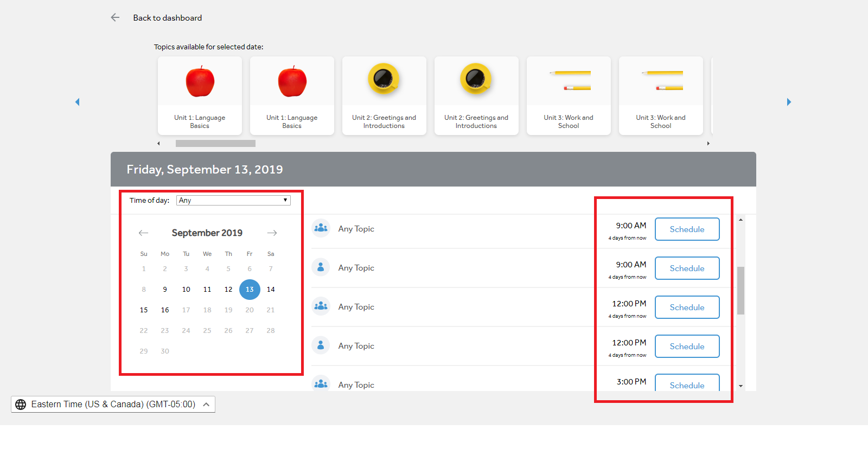Screen dimensions: 868x449
Task: Select September 14 on the calendar
Action: 271,290
